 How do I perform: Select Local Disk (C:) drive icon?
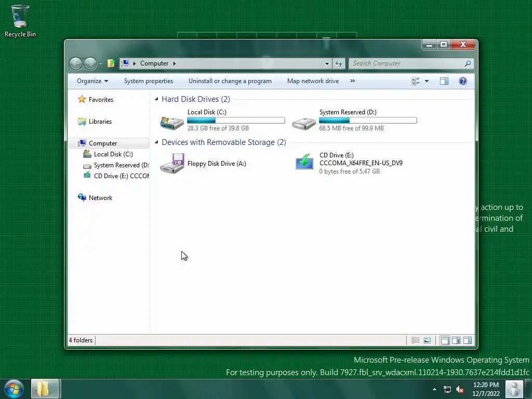click(x=172, y=123)
